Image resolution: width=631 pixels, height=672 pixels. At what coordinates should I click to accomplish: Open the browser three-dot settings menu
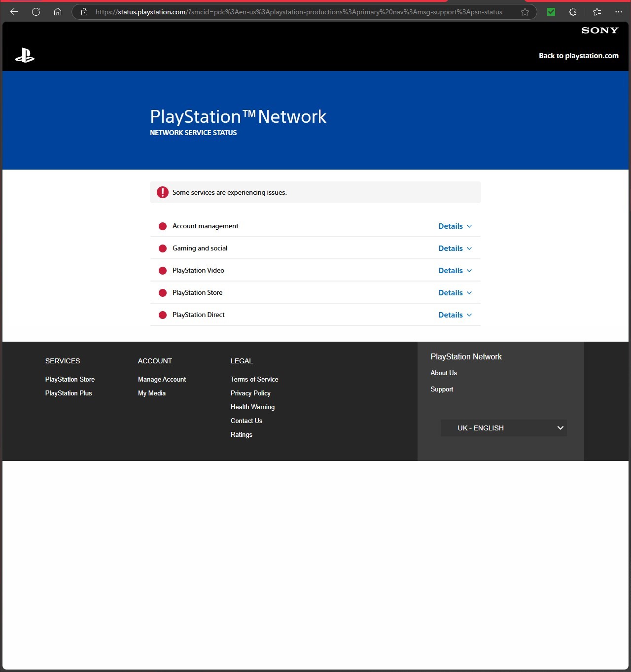619,12
